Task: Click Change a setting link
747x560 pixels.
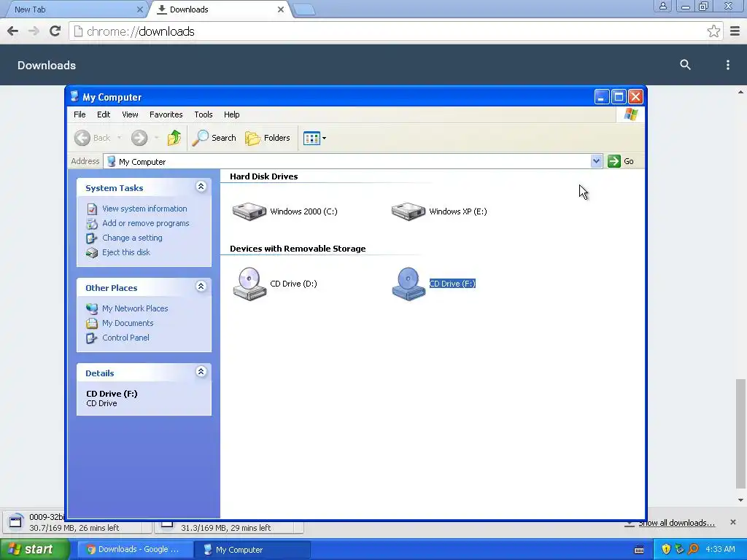Action: click(132, 238)
